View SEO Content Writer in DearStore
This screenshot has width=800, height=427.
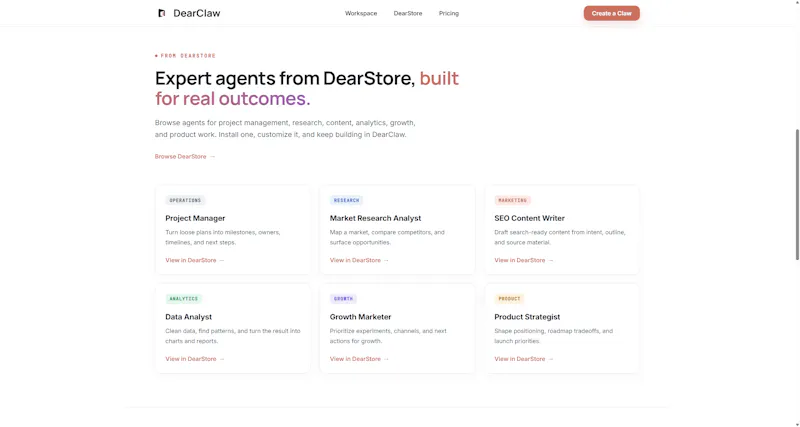[524, 260]
